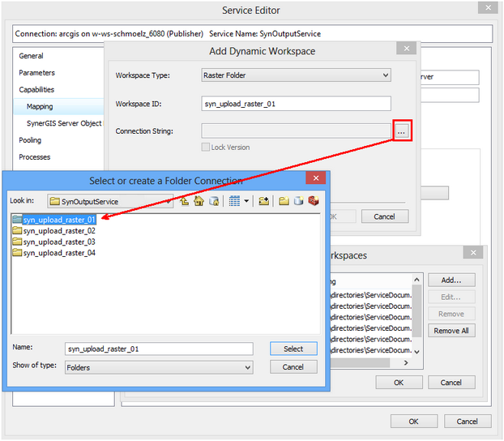Click the Connect To Folder icon
The image size is (504, 441).
(264, 201)
